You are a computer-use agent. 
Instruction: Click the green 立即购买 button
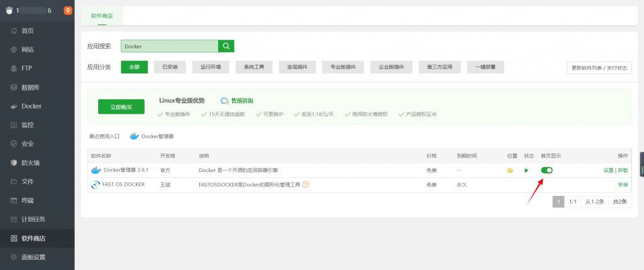click(x=121, y=107)
